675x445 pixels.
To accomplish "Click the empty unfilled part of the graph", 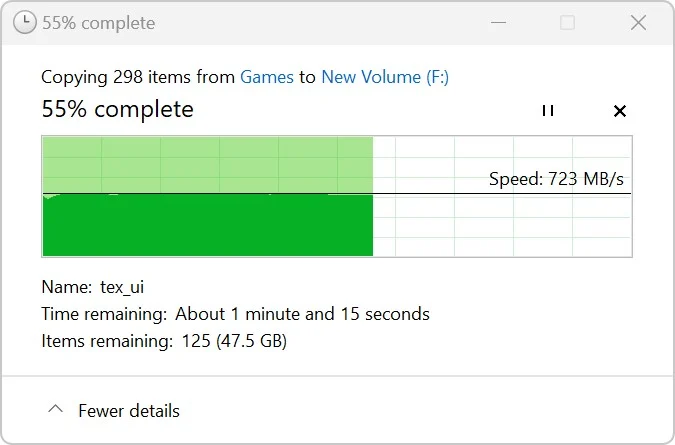I will click(x=500, y=225).
